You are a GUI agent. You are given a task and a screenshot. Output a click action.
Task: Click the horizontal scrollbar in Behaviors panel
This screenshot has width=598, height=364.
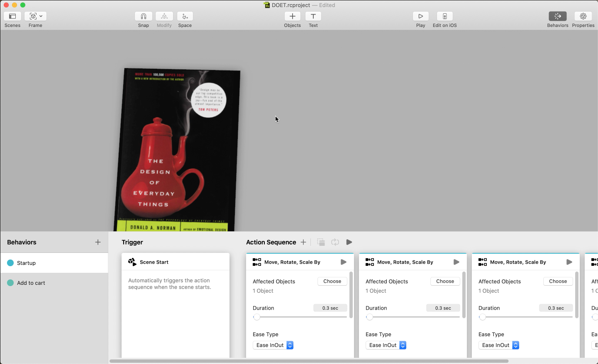pyautogui.click(x=309, y=361)
